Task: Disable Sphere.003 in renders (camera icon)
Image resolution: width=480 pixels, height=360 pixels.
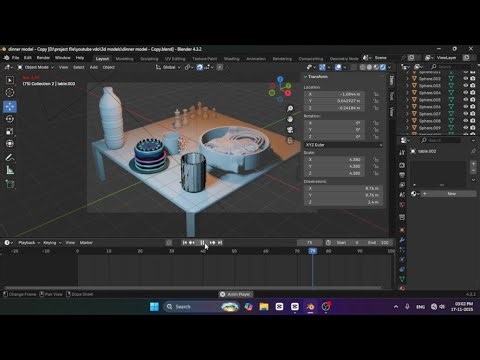Action: coord(473,86)
